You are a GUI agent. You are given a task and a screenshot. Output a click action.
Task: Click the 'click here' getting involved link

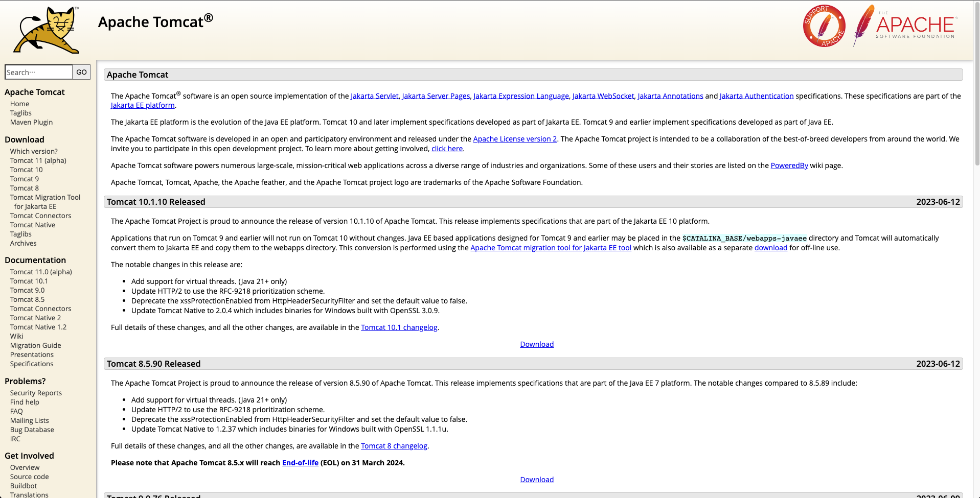pos(447,149)
